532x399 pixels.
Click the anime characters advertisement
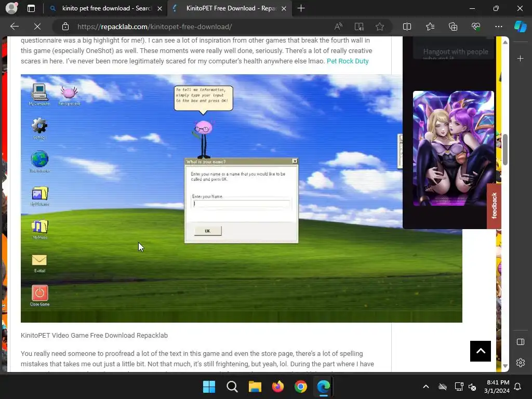point(453,148)
